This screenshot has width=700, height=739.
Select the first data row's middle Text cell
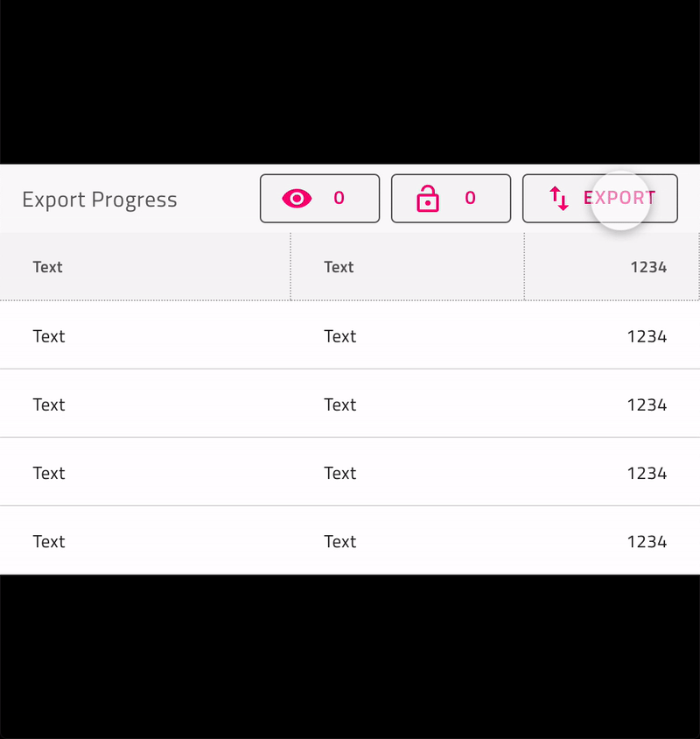coord(340,336)
